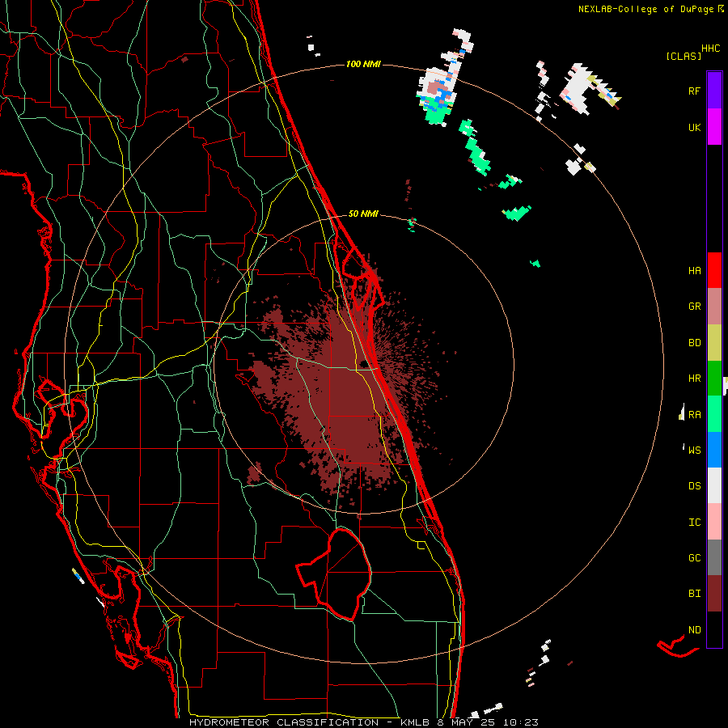728x728 pixels.
Task: Click the 'RA' legend label
Action: tap(694, 415)
